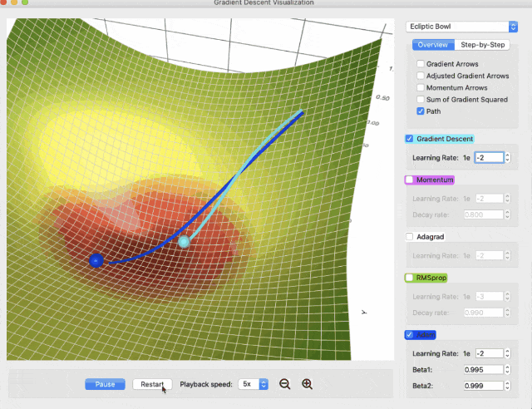The width and height of the screenshot is (532, 409).
Task: Disable the Gradient Descent optimizer checkbox
Action: (x=410, y=139)
